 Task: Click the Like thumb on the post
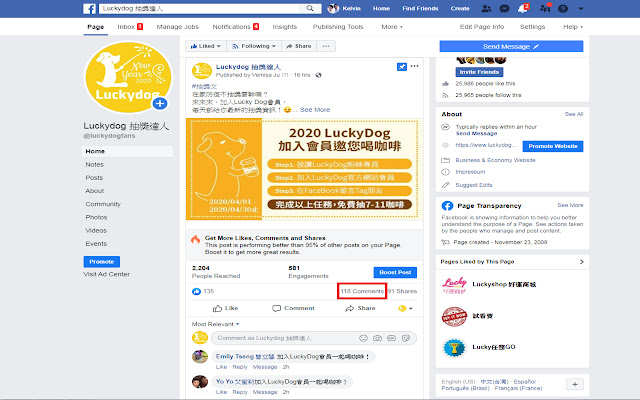click(226, 308)
